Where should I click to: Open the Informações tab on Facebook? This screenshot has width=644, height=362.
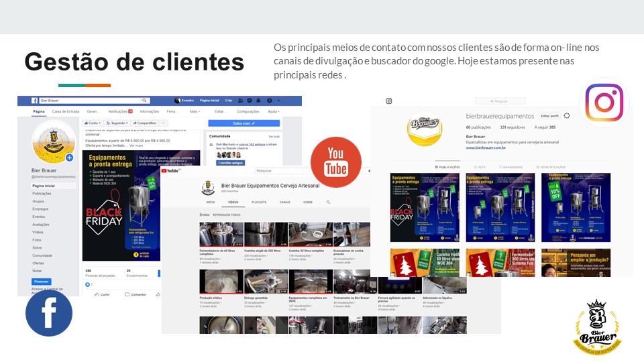tap(149, 111)
